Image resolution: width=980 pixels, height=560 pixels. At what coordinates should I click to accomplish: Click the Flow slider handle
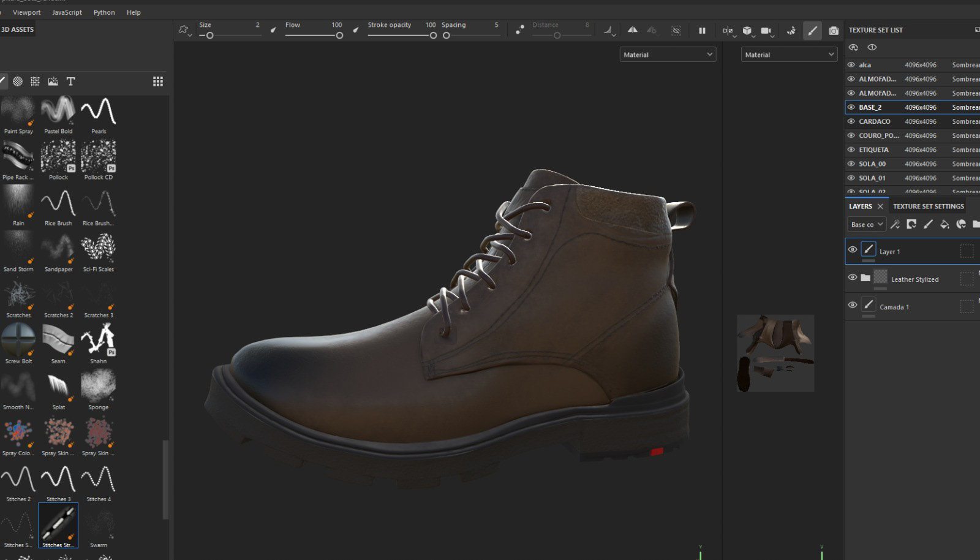tap(339, 36)
